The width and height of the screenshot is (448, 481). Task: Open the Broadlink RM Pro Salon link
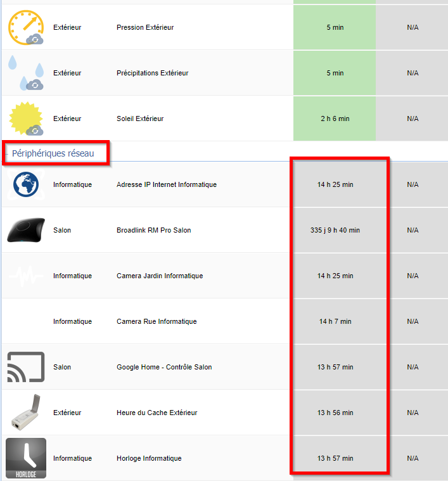pos(154,230)
